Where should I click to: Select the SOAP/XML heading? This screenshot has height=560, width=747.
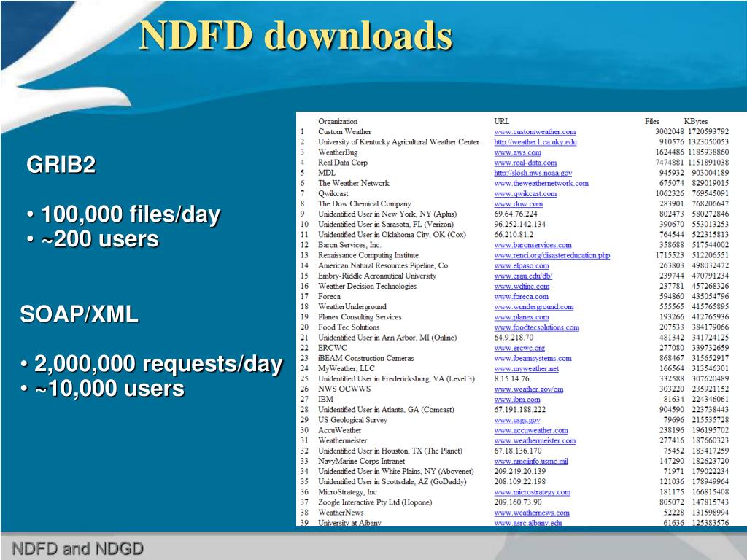79,314
